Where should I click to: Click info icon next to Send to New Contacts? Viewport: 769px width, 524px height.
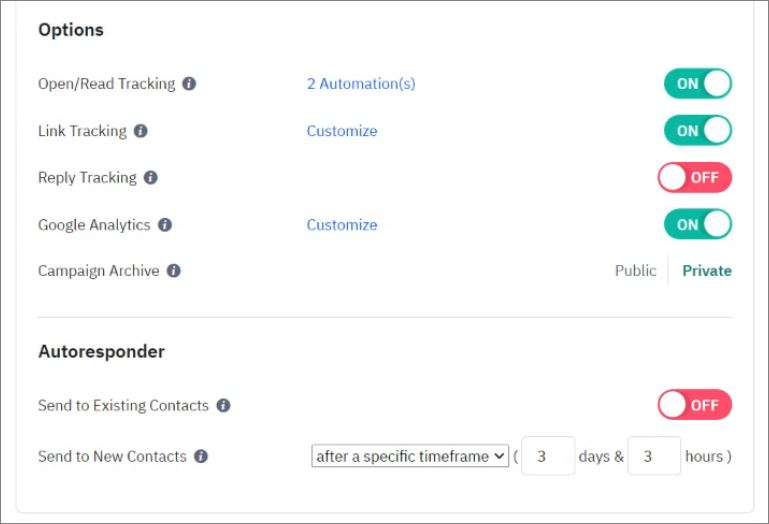pos(201,456)
